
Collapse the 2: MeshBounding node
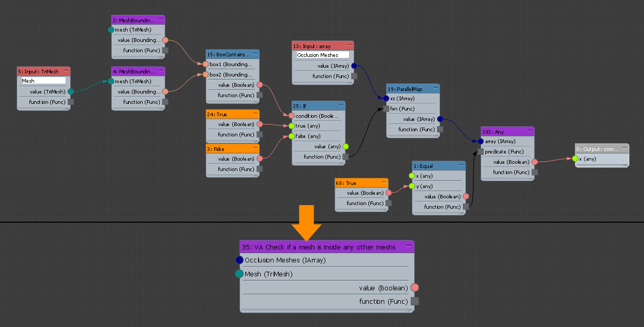(x=162, y=19)
